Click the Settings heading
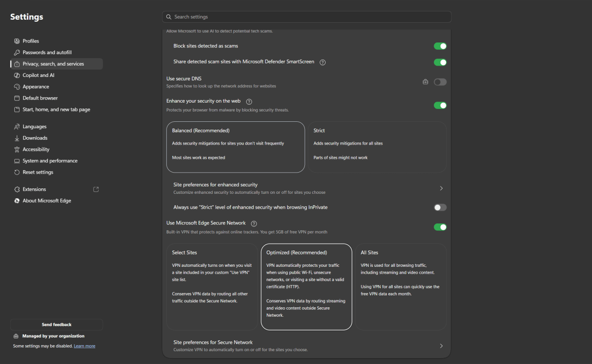This screenshot has width=592, height=364. tap(27, 17)
